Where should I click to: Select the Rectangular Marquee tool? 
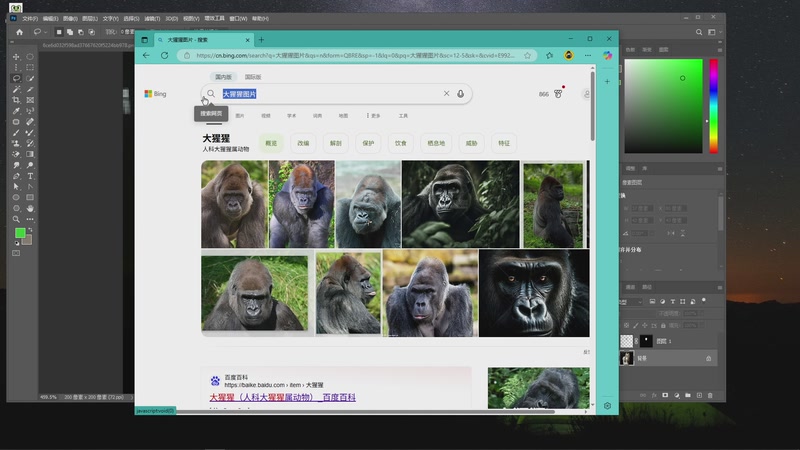click(30, 67)
